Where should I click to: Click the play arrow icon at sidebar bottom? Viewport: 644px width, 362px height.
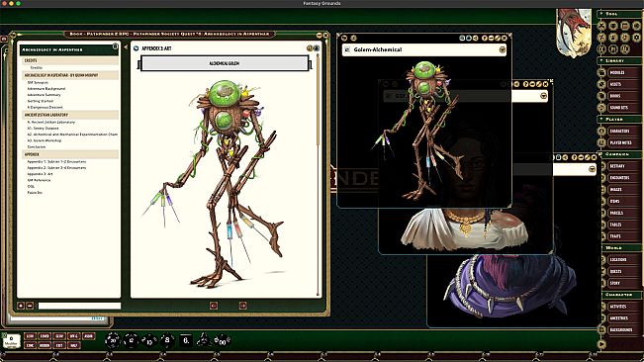[601, 344]
